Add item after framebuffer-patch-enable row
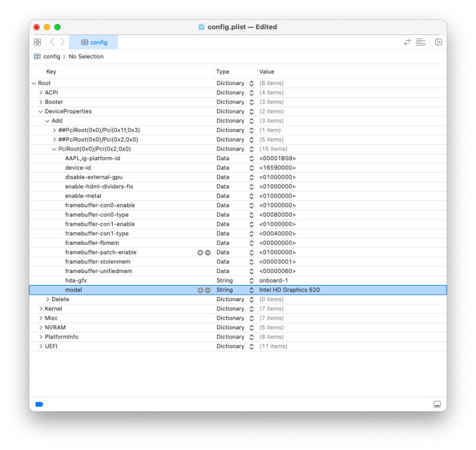 (200, 253)
